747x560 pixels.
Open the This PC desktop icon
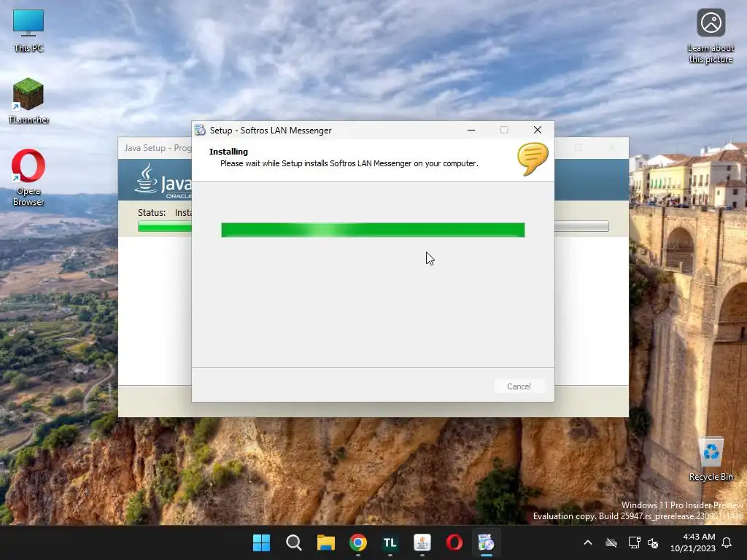(x=28, y=31)
